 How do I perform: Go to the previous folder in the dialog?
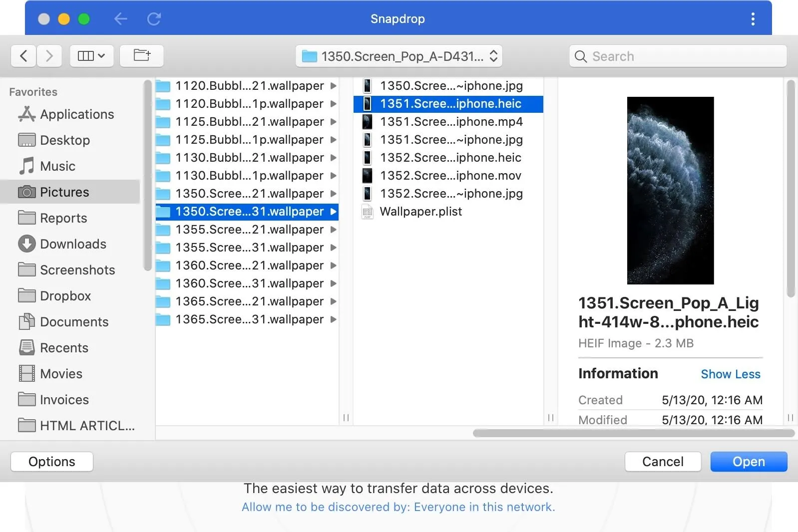23,56
